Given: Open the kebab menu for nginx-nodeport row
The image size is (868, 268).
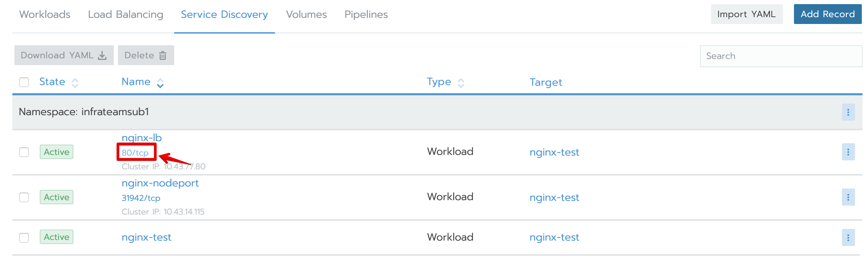Looking at the screenshot, I should click(848, 197).
